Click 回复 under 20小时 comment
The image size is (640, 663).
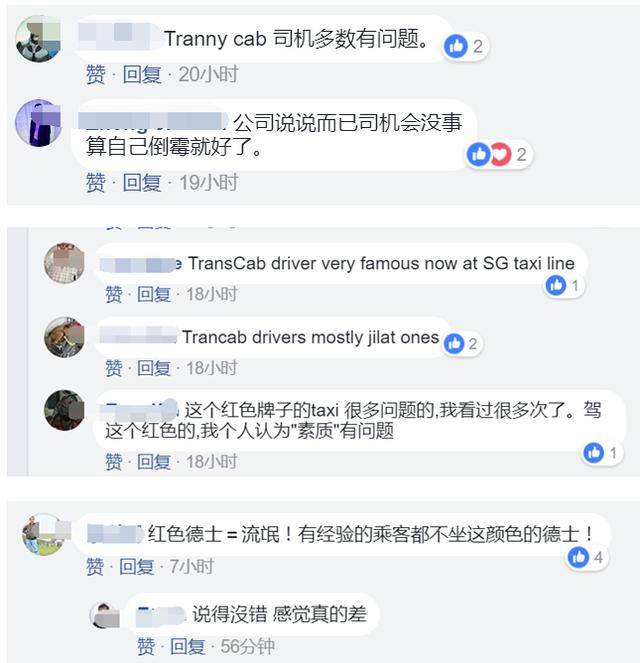(142, 74)
